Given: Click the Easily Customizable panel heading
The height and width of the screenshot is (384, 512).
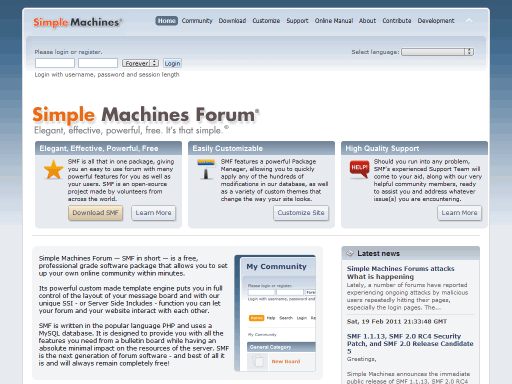Looking at the screenshot, I should point(228,148).
